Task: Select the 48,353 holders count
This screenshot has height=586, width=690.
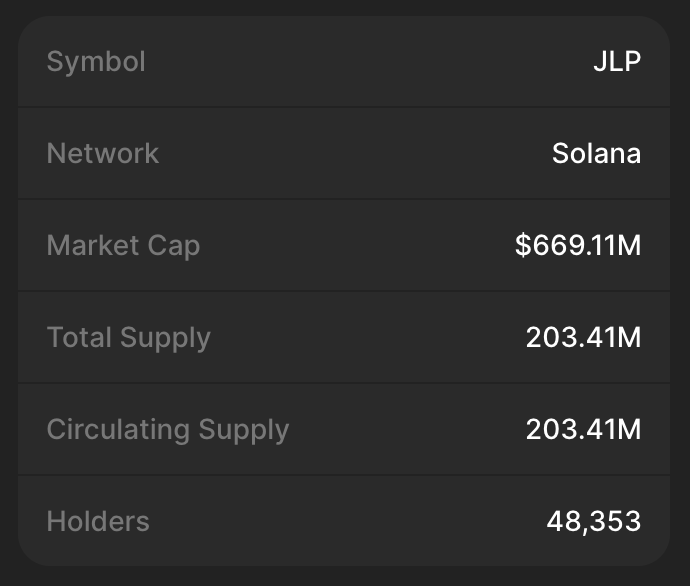Action: click(593, 522)
